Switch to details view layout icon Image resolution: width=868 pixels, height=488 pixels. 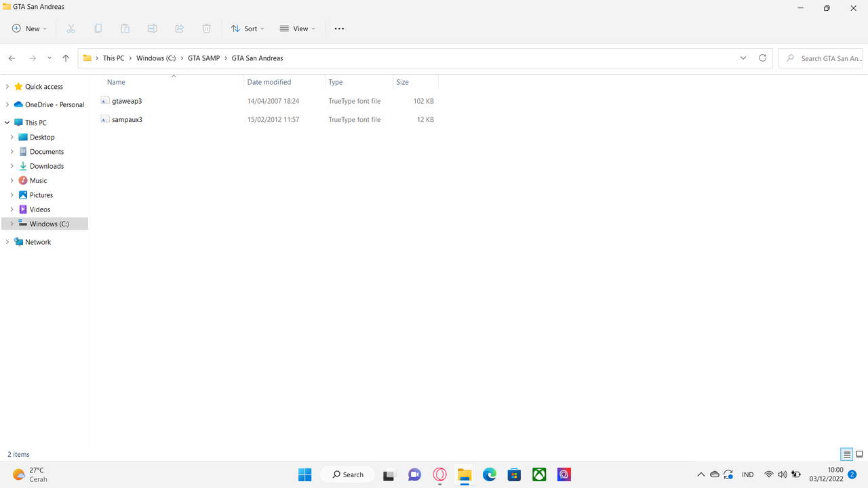[846, 454]
